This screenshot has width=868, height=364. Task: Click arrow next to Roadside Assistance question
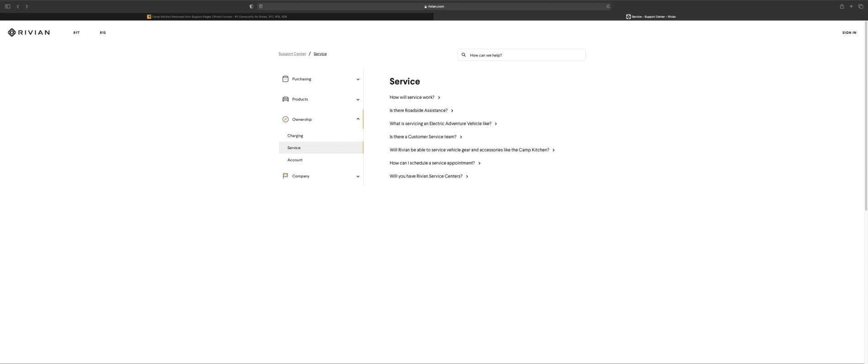[x=452, y=111]
